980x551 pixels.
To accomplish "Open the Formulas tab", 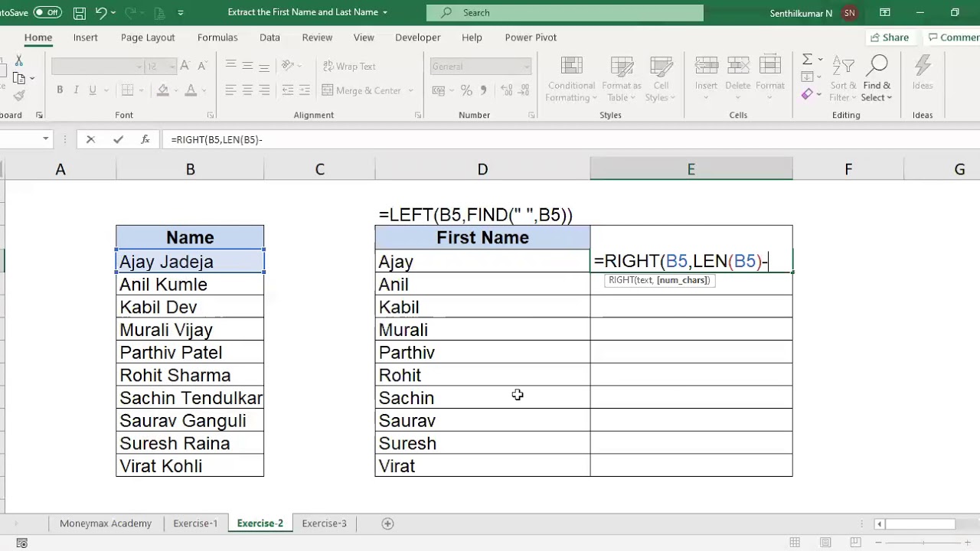I will coord(217,37).
